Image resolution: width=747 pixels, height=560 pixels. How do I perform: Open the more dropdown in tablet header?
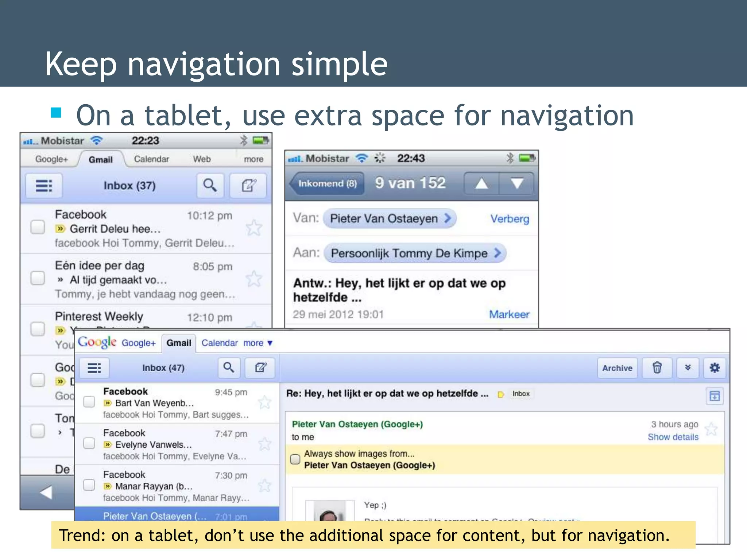(258, 343)
